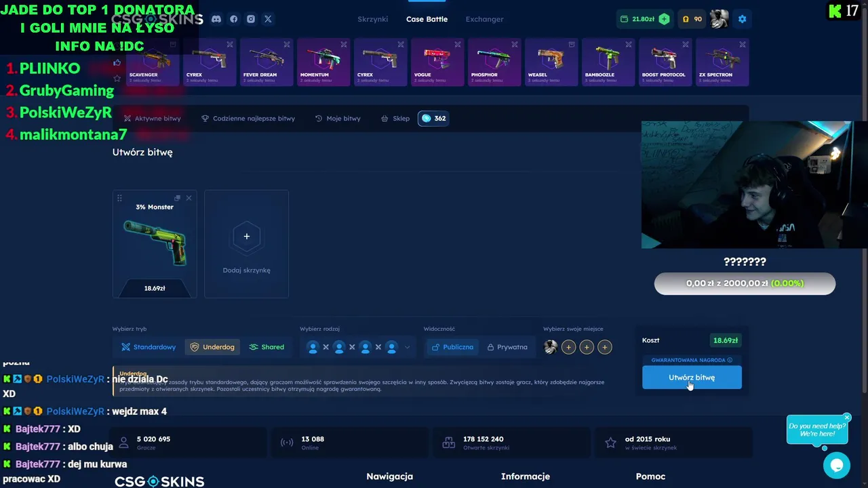This screenshot has height=488, width=868.
Task: Click the CSGOSKINS footer logo
Action: click(159, 481)
